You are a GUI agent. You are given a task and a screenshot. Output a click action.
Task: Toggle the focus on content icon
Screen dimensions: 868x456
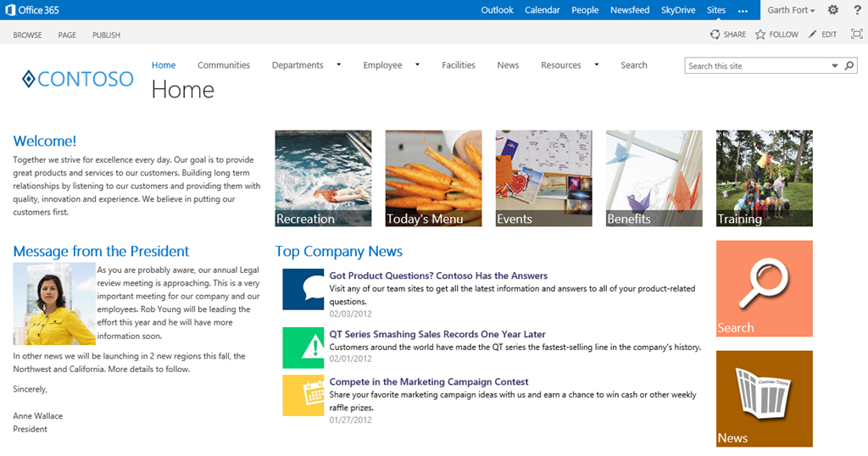click(856, 34)
